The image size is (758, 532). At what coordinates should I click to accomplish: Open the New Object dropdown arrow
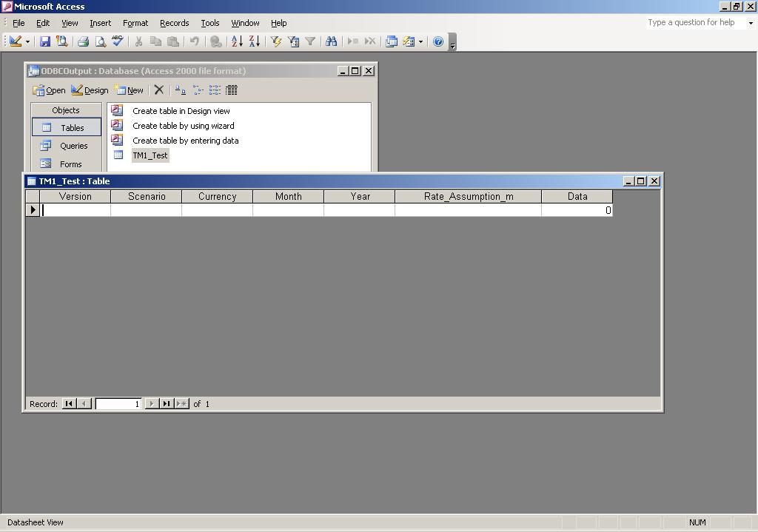tap(420, 42)
